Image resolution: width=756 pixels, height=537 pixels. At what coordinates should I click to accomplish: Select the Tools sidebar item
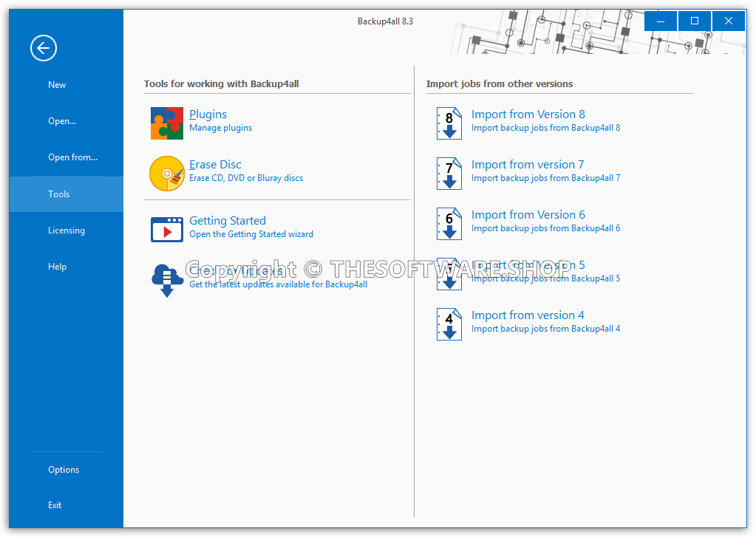click(x=66, y=194)
